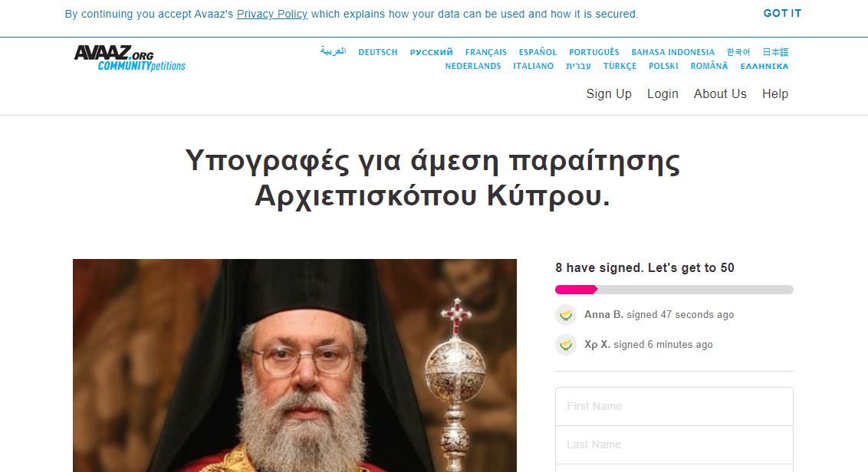Select Español language link
This screenshot has height=472, width=868.
point(538,52)
